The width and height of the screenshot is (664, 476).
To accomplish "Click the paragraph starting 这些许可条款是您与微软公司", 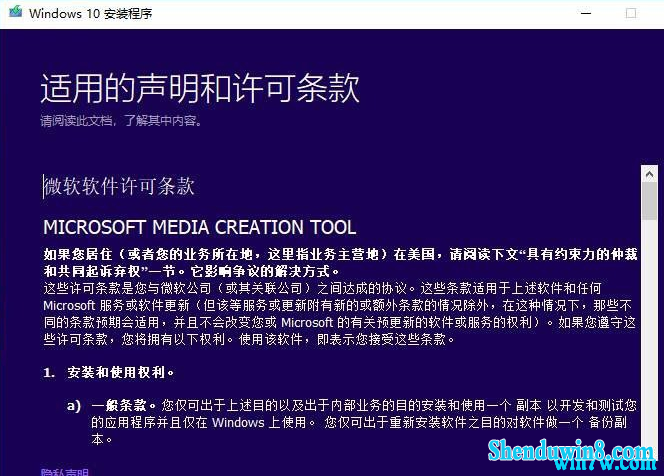I will 340,314.
